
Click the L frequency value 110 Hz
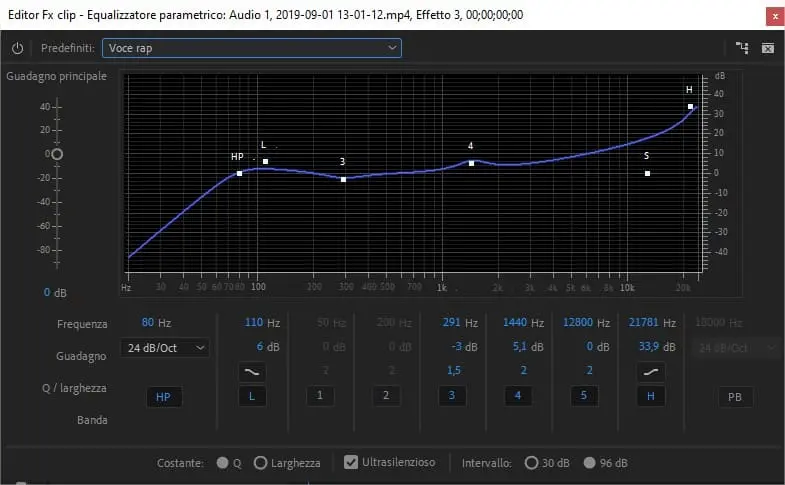coord(254,322)
